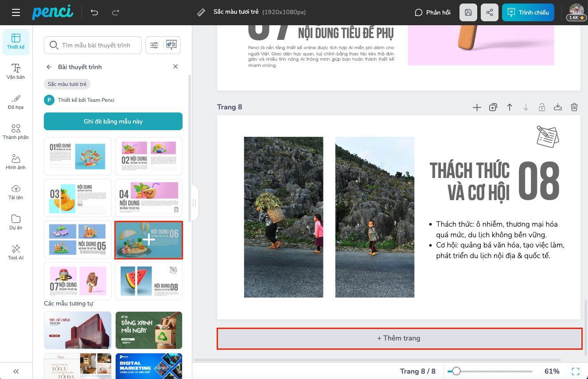Click the undo arrow icon

(x=94, y=12)
